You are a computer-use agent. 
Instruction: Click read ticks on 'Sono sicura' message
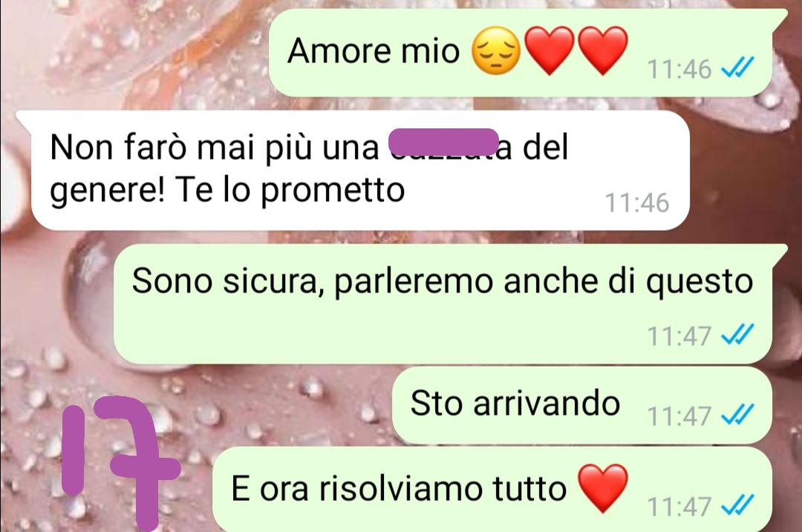(x=737, y=335)
